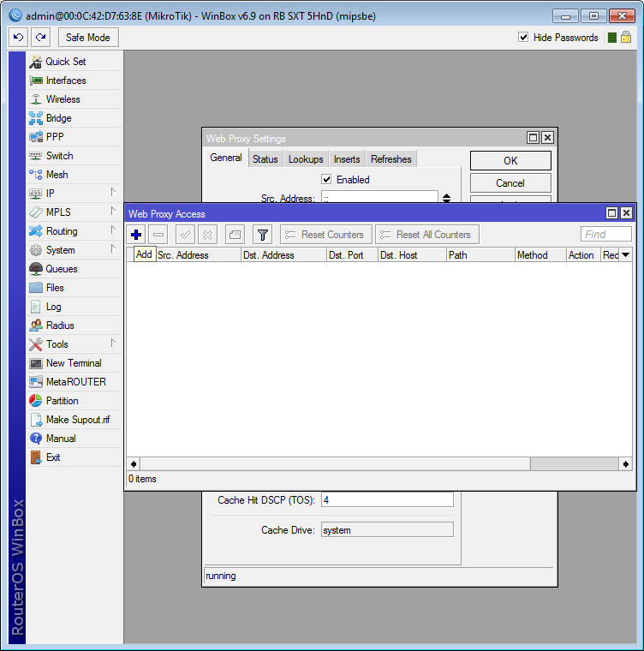This screenshot has width=644, height=651.
Task: Click the Redo arrow icon
Action: coord(41,38)
